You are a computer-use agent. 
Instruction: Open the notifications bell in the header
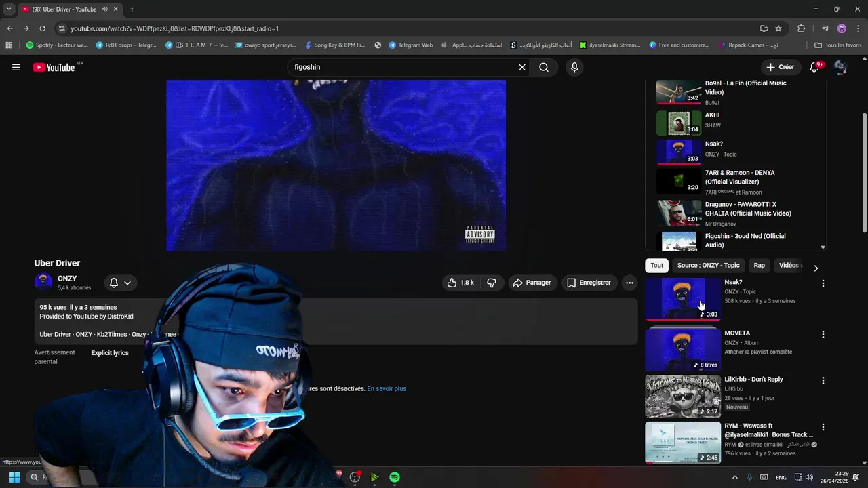click(815, 67)
